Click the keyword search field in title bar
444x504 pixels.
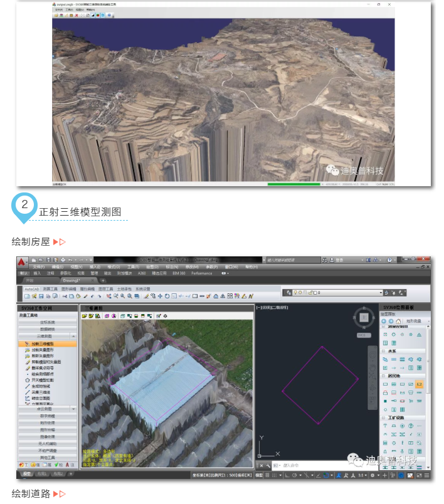pos(293,260)
